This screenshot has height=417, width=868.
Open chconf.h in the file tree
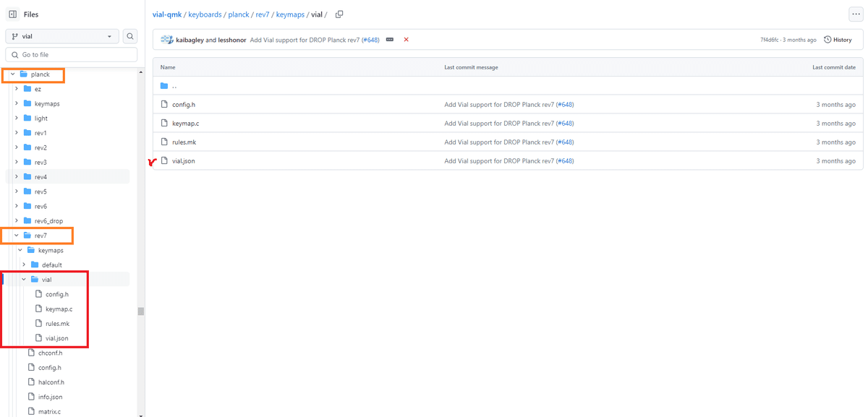[50, 353]
